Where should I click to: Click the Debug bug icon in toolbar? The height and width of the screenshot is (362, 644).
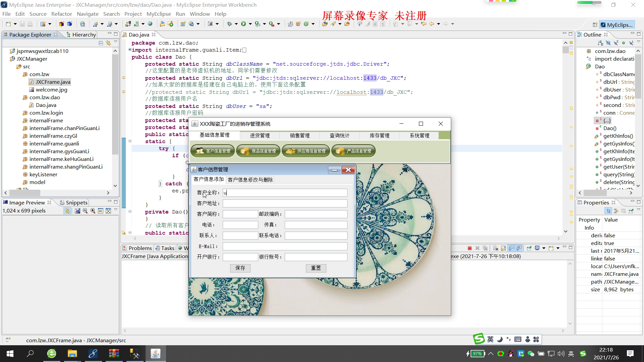(229, 24)
